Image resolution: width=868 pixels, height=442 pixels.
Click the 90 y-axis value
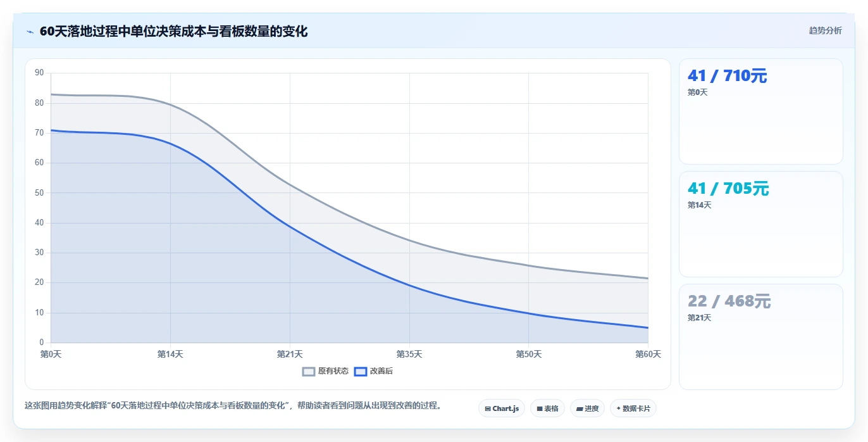pos(39,73)
